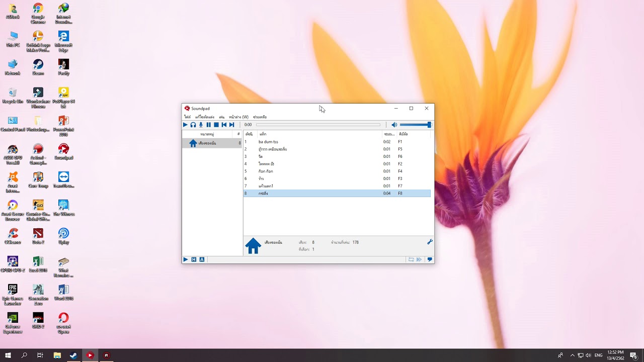Toggle the H hotkeys icon in status bar
The width and height of the screenshot is (644, 362).
[x=194, y=259]
